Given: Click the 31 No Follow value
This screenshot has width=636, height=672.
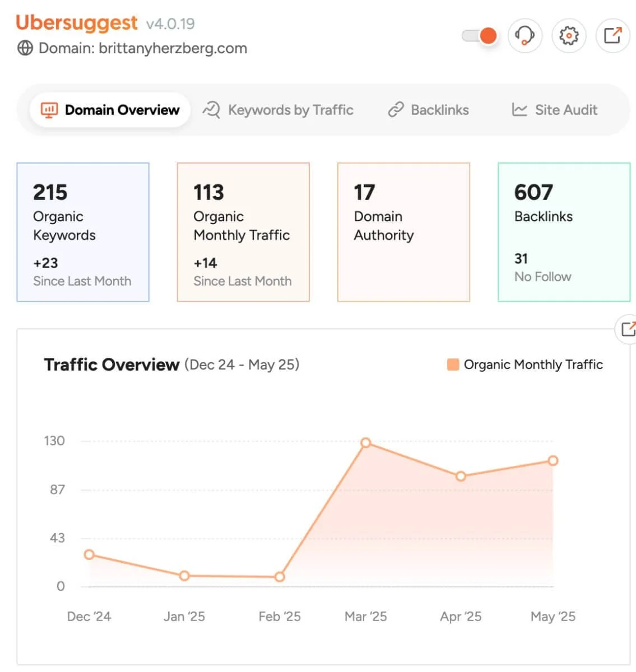Looking at the screenshot, I should pos(521,258).
